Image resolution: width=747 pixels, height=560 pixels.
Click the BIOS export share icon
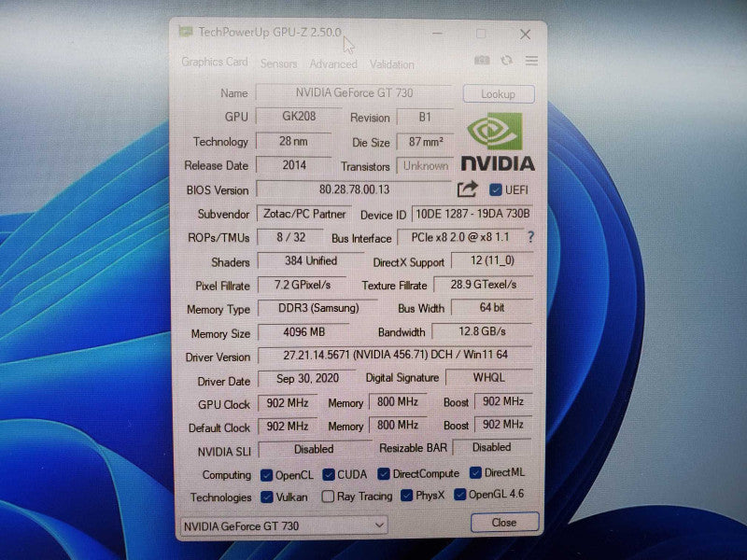tap(468, 189)
